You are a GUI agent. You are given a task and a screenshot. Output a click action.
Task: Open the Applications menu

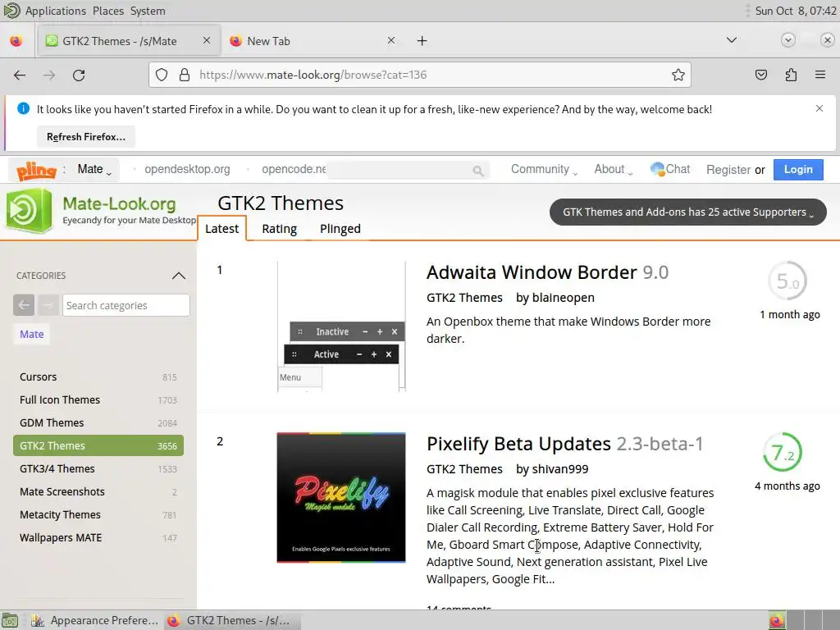56,11
